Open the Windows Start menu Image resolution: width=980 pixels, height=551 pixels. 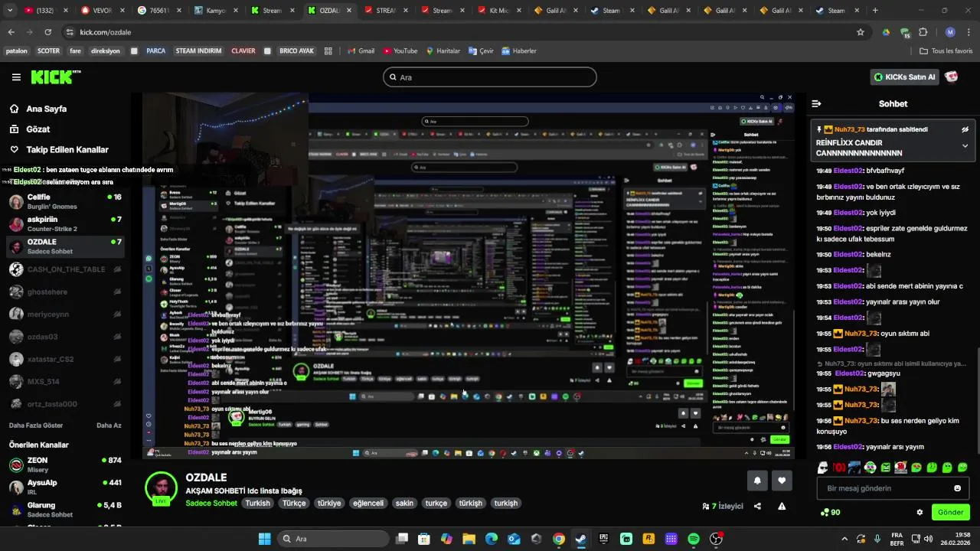tap(264, 539)
